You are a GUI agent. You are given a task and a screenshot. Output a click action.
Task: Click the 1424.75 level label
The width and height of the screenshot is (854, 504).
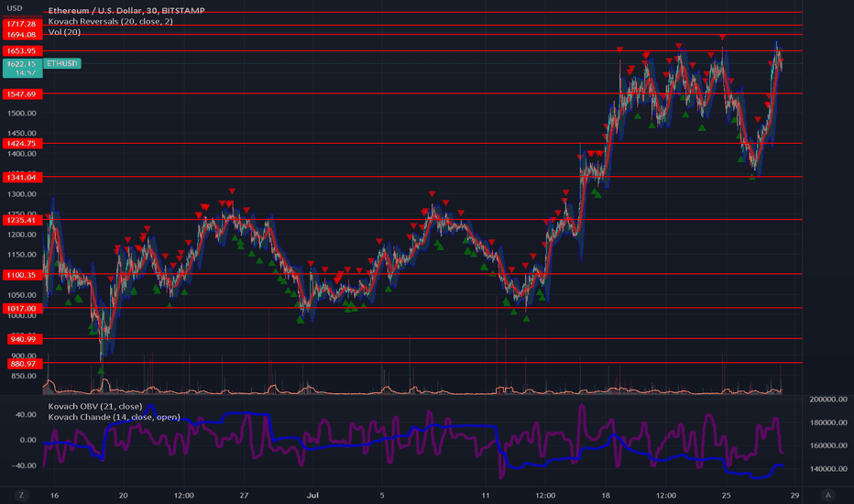[22, 143]
